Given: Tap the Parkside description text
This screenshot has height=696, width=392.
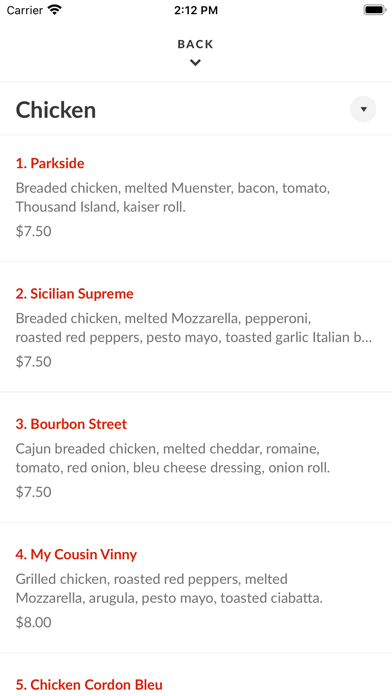Looking at the screenshot, I should coord(173,198).
